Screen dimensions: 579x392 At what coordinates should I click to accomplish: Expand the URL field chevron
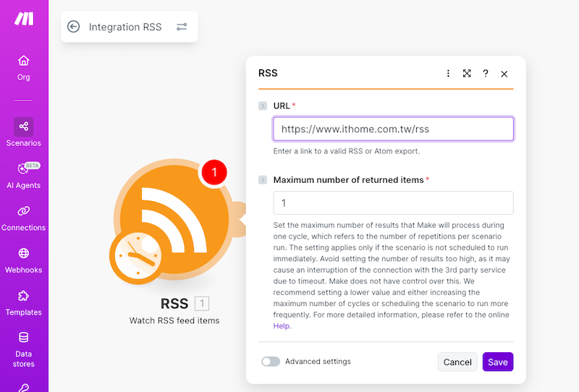263,106
